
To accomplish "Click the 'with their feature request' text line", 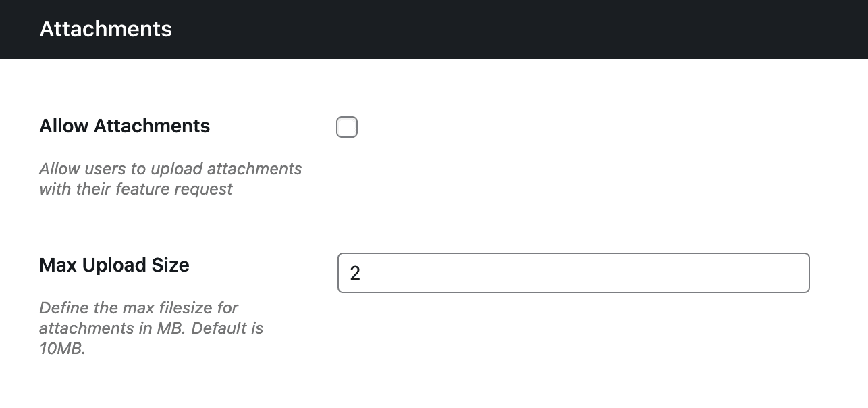I will pyautogui.click(x=136, y=189).
